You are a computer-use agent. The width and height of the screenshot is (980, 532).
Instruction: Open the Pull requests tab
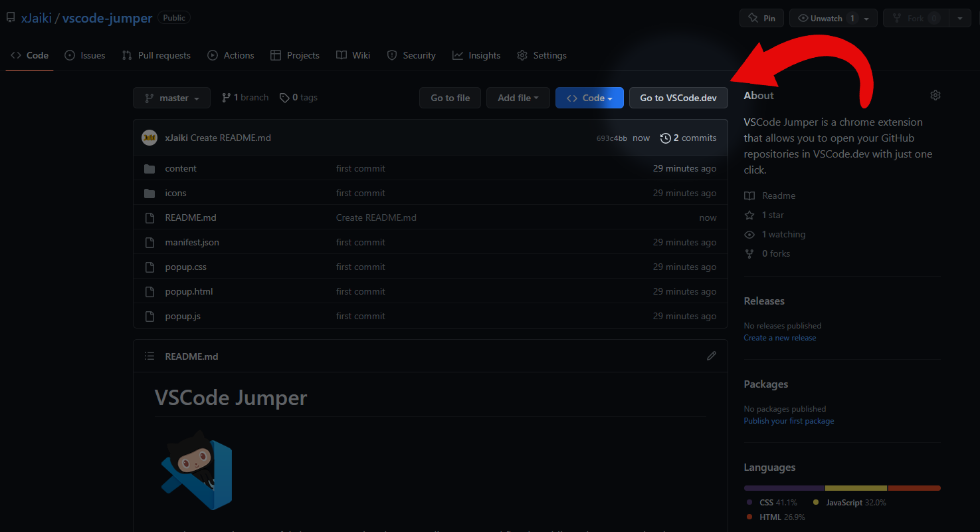click(157, 55)
